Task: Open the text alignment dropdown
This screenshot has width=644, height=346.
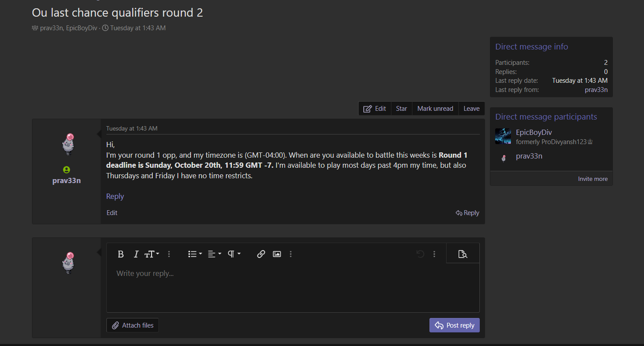Action: pos(215,254)
